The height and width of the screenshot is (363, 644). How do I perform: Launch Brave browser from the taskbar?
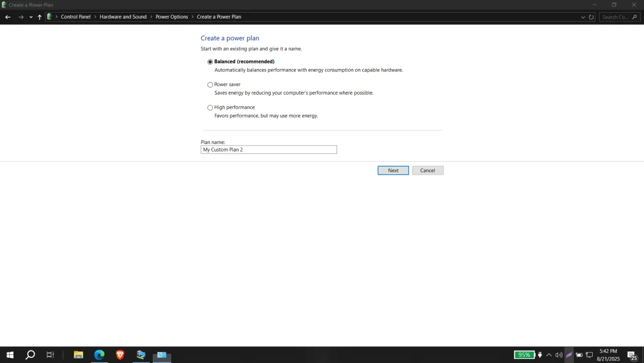tap(120, 355)
